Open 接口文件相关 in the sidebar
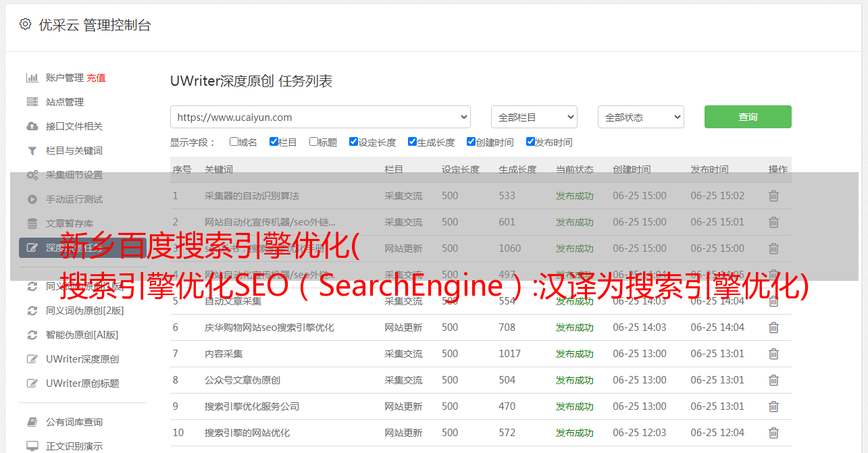This screenshot has height=453, width=868. 74,126
